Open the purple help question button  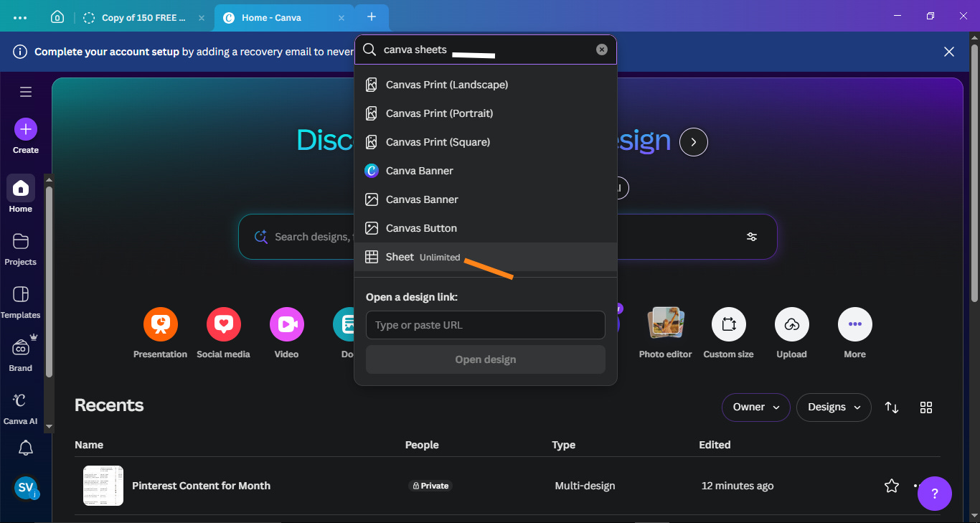(x=935, y=494)
